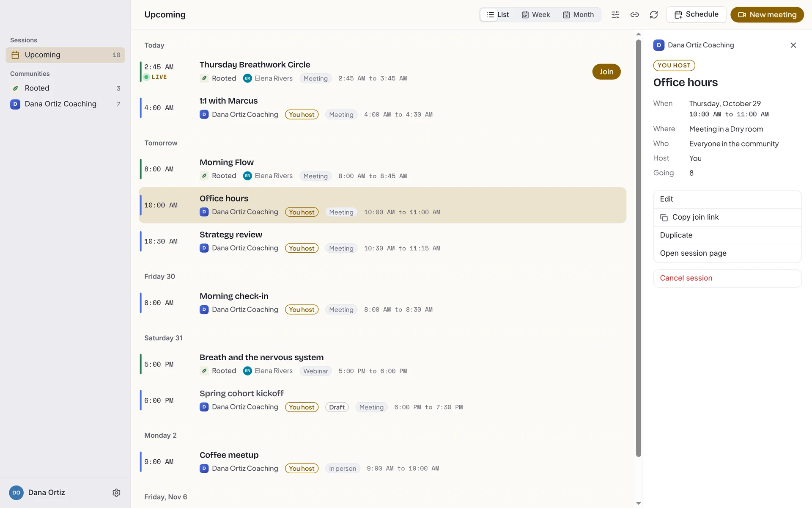Click the D badge in detail panel header
Screen dimensions: 812x508
click(x=658, y=45)
